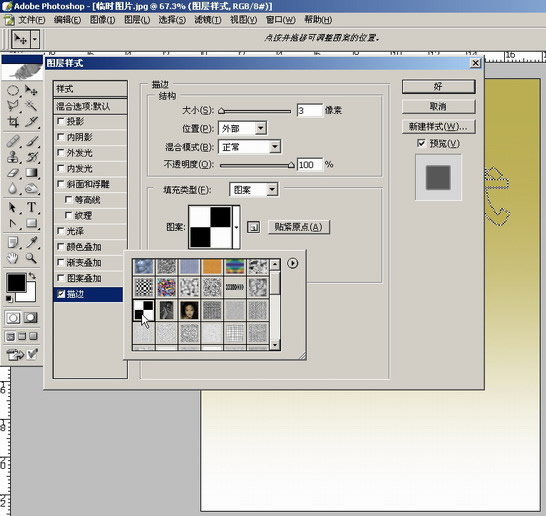Select the History Brush tool

coord(31,157)
